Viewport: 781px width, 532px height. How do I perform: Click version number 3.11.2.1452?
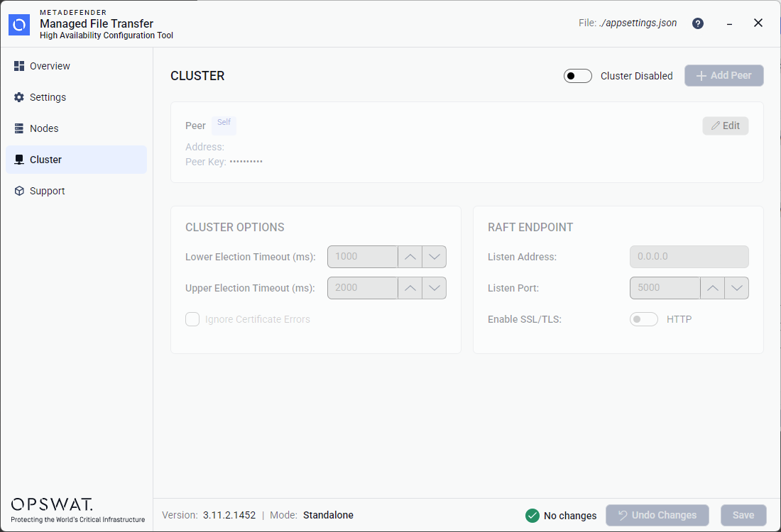tap(229, 515)
